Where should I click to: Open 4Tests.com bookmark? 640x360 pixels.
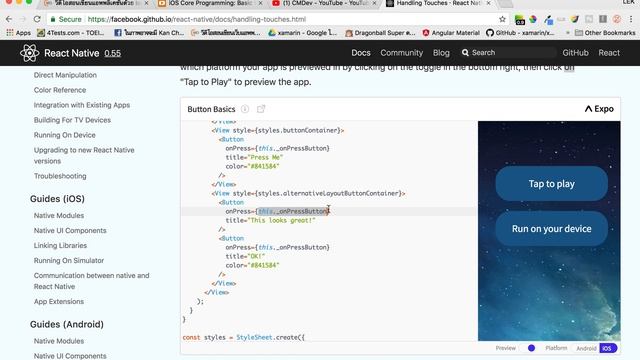click(x=71, y=33)
